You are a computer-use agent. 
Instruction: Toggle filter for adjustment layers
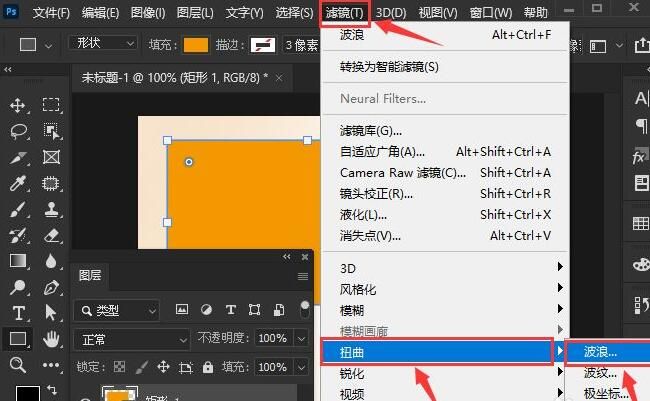[206, 309]
